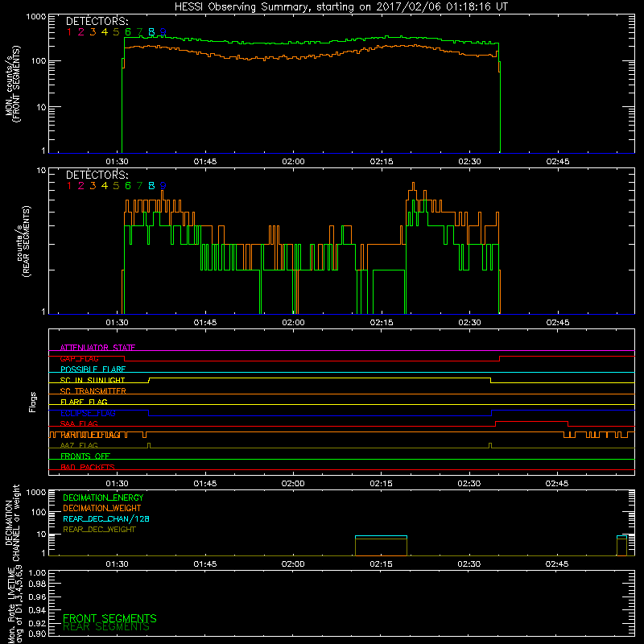Click the SC IN SUNLIGHT flag label
Image resolution: width=644 pixels, height=644 pixels.
point(93,380)
